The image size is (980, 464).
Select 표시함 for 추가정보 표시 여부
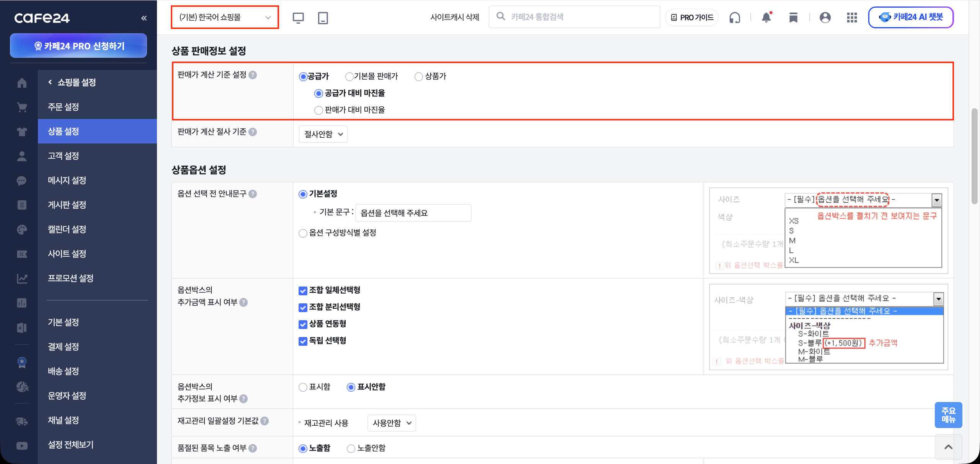(x=303, y=387)
